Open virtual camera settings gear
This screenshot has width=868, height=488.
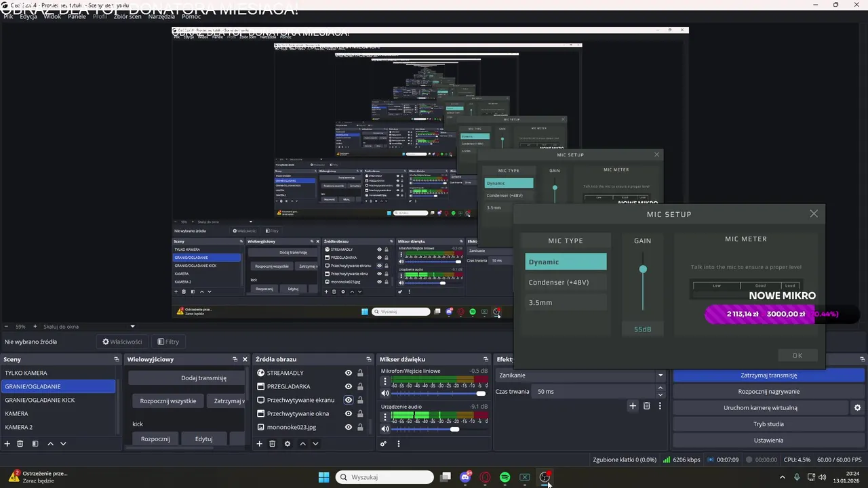[x=857, y=408]
